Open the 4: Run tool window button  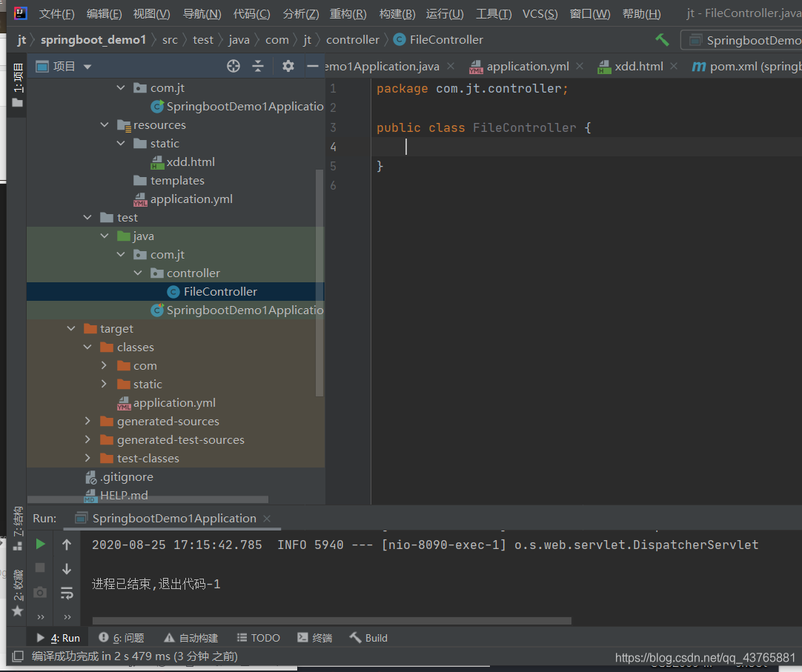(58, 638)
